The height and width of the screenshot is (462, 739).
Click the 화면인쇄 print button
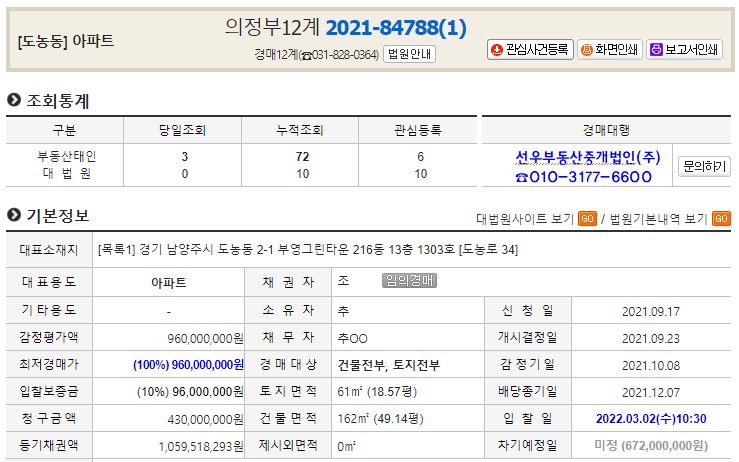[610, 50]
